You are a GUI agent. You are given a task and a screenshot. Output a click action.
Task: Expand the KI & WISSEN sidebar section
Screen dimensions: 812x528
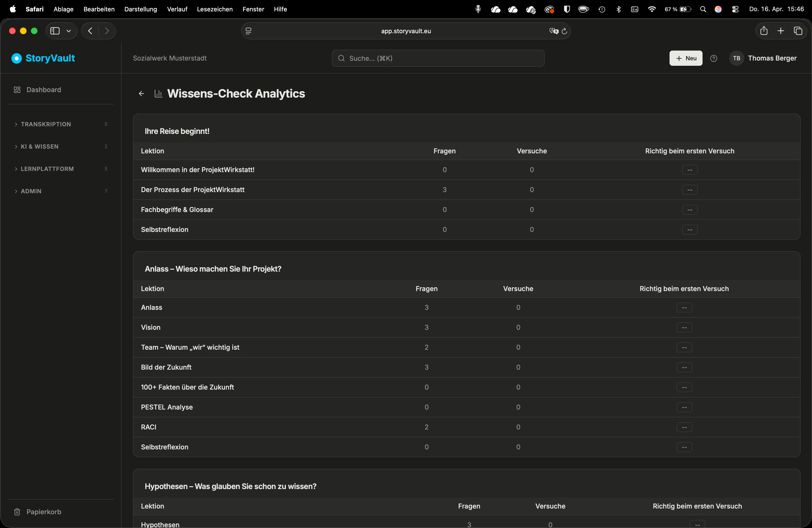(x=60, y=147)
